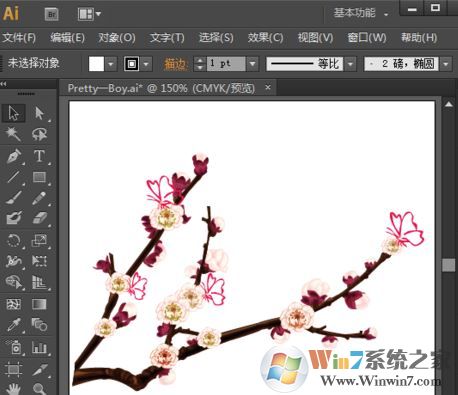
Task: Expand the 等比 width profile dropdown arrow
Action: click(350, 63)
